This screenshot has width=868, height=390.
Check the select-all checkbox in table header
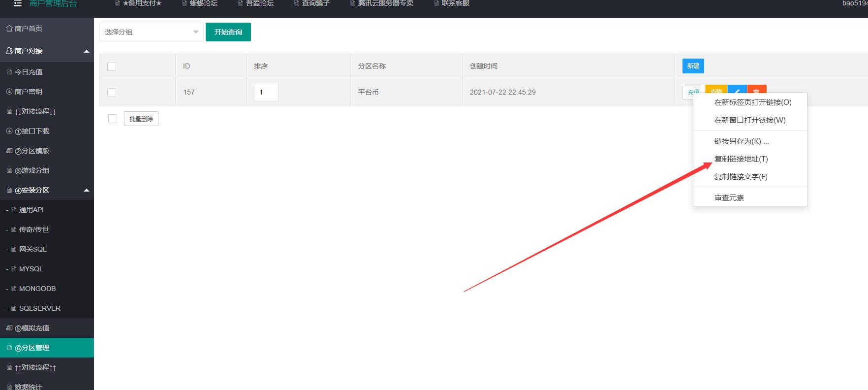(x=112, y=66)
